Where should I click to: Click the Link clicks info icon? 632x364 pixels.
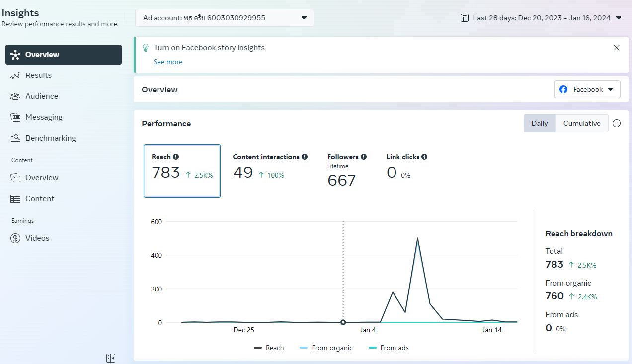click(x=424, y=157)
